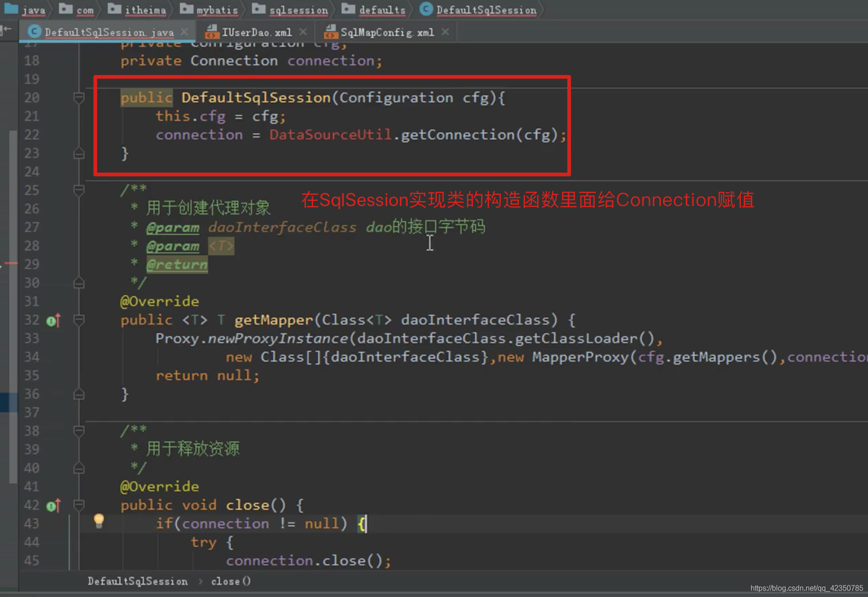
Task: Open the java folder breadcrumb
Action: (x=25, y=9)
